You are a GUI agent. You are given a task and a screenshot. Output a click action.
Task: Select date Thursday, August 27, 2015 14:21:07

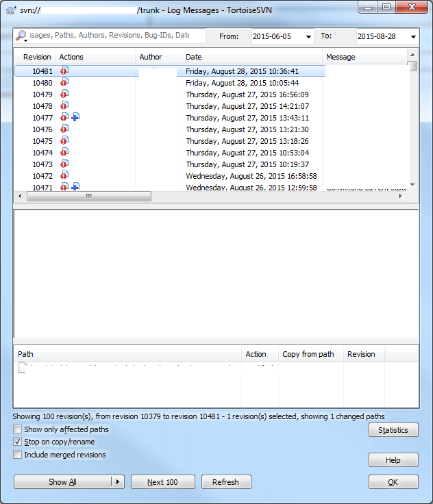coord(247,106)
